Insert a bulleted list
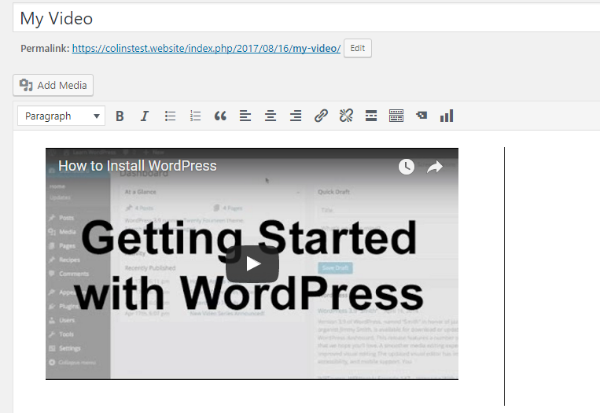This screenshot has width=600, height=413. (x=170, y=116)
